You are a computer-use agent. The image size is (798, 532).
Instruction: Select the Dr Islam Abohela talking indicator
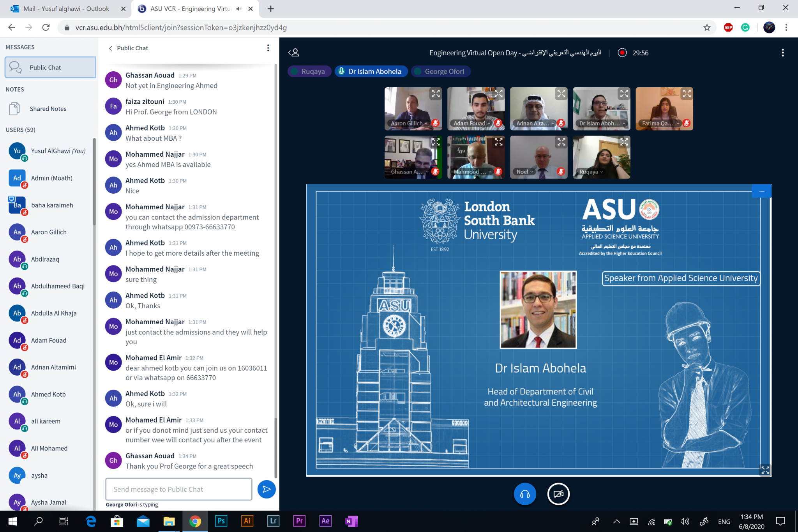point(371,71)
